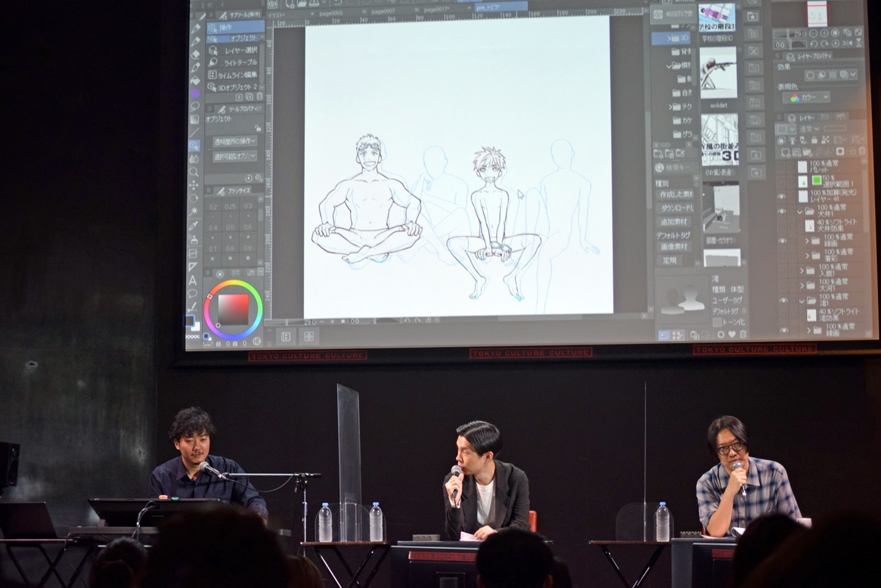Open the 透明箇所の操作 dropdown
This screenshot has width=881, height=588.
click(235, 141)
